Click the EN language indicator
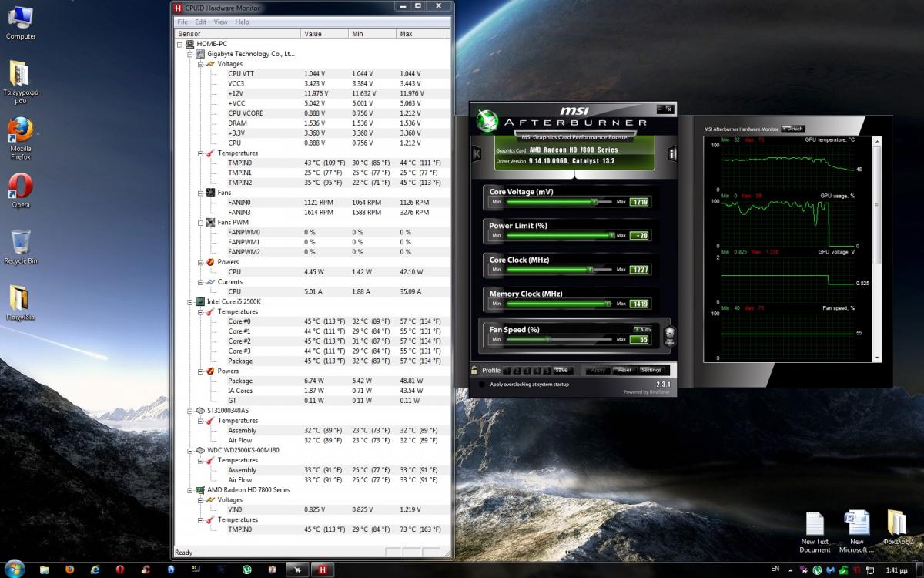Screen dimensions: 924x578 (x=775, y=569)
